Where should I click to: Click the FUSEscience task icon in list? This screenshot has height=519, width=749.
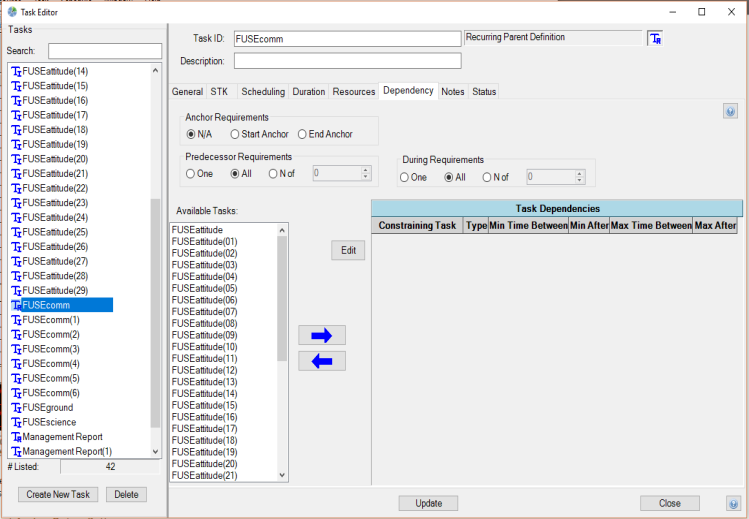click(16, 422)
